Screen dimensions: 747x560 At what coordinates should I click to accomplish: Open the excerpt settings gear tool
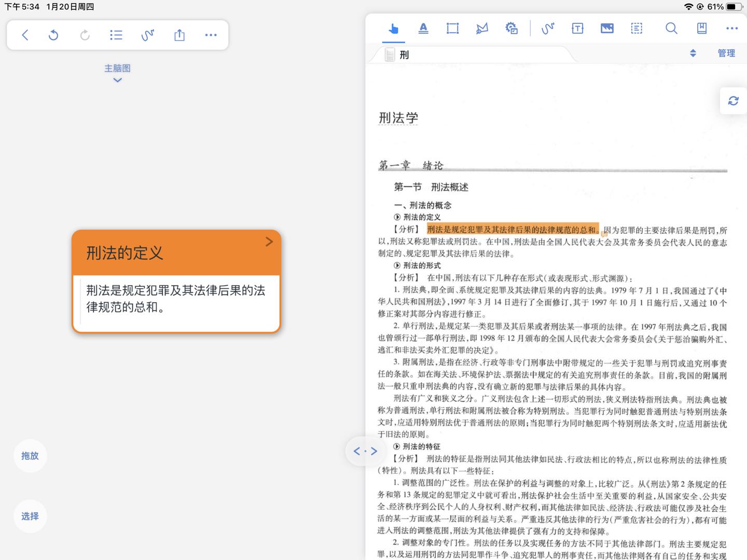coord(511,29)
